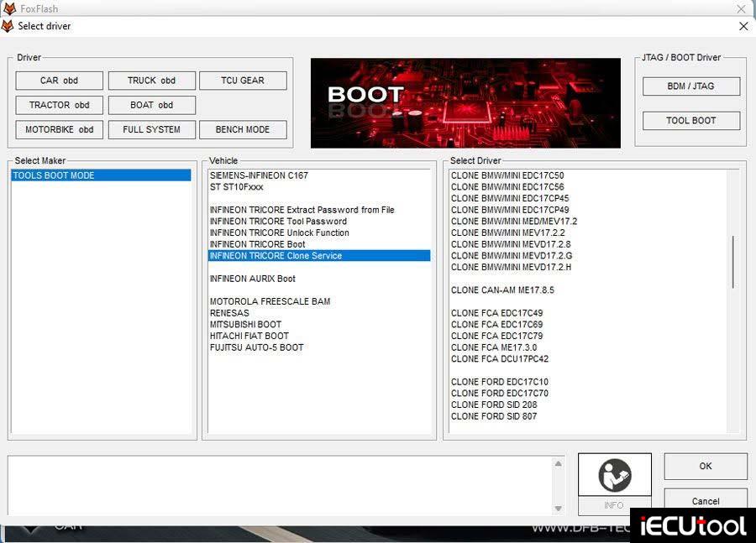Click the FoxFlash icon in Select driver title
The width and height of the screenshot is (756, 543).
(x=8, y=26)
